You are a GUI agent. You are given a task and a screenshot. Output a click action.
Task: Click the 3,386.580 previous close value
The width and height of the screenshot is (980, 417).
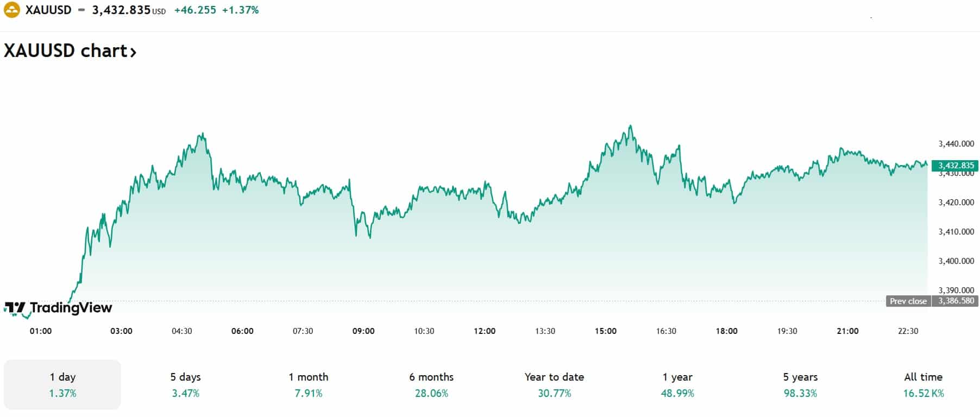956,301
